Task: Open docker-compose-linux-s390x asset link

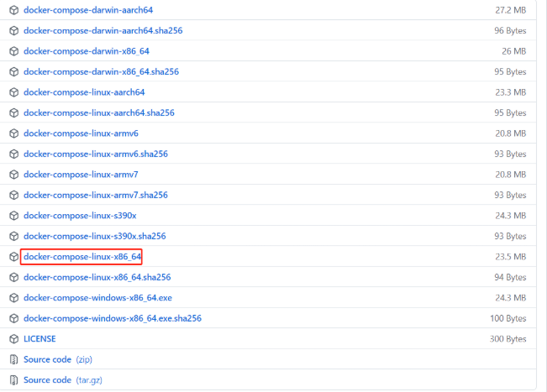Action: click(x=80, y=216)
